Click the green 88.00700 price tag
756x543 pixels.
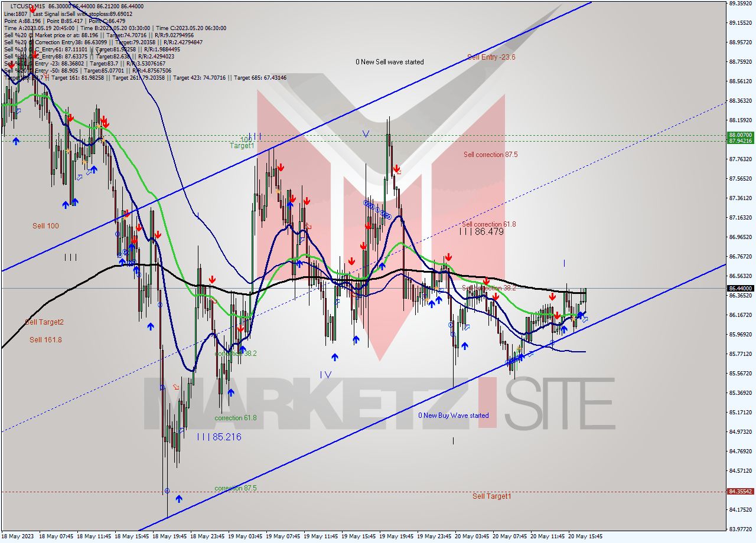click(741, 135)
